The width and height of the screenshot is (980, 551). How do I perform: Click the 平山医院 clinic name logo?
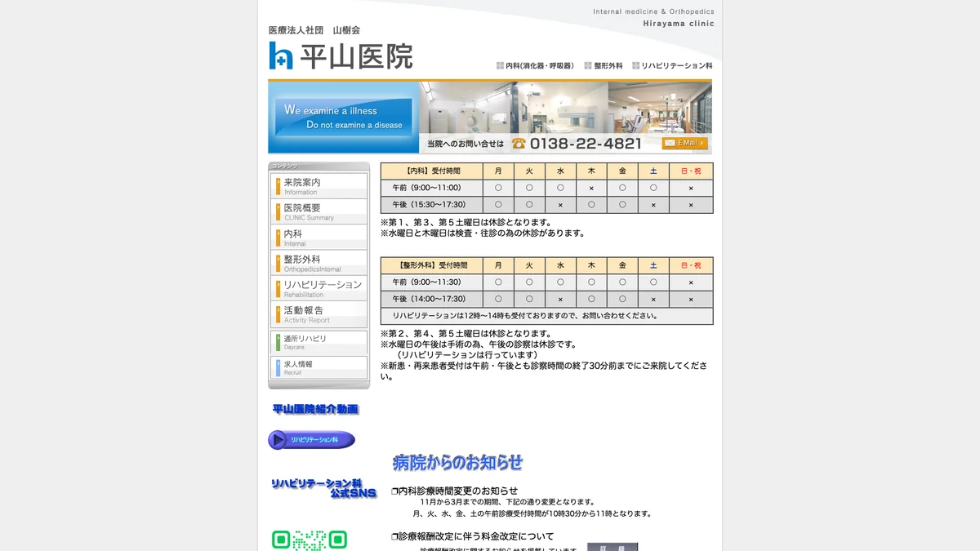(357, 56)
